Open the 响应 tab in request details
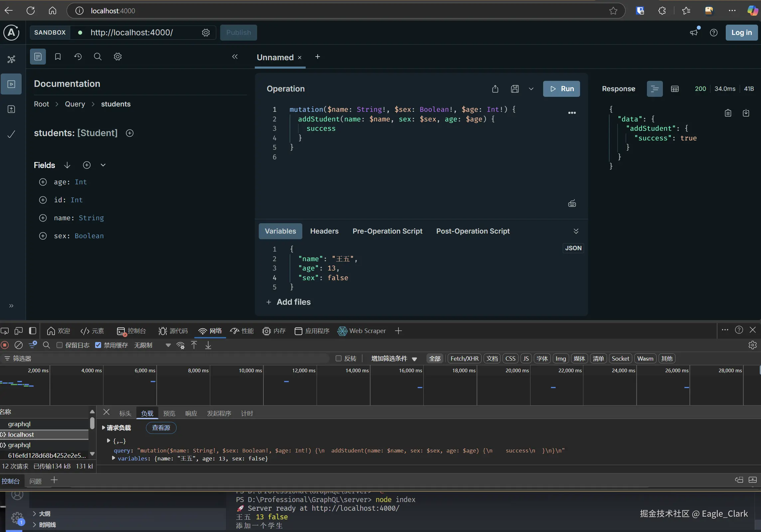Viewport: 761px width, 532px height. (191, 413)
